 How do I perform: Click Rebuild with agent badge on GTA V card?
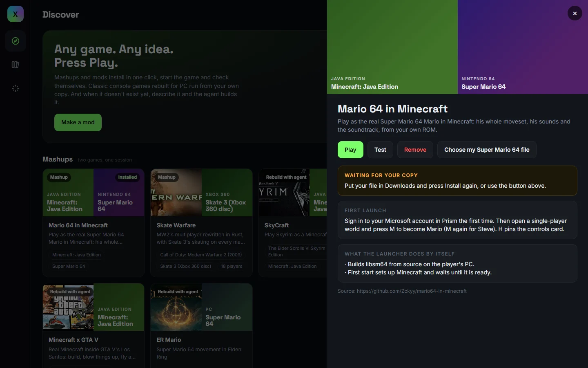(x=70, y=292)
